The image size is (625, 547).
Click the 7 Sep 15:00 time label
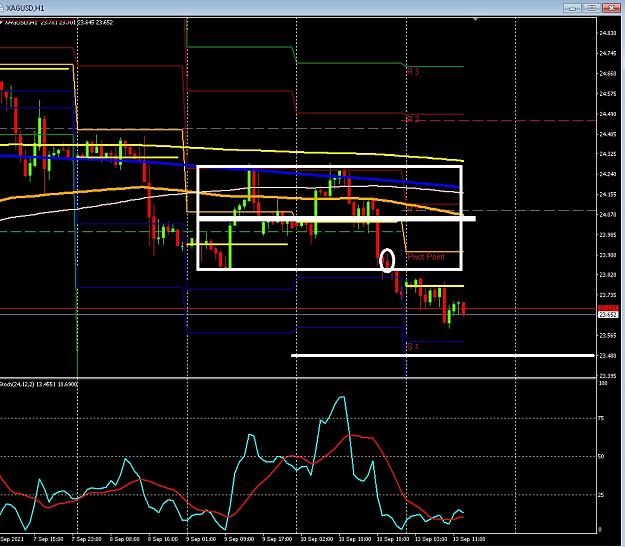(x=50, y=539)
